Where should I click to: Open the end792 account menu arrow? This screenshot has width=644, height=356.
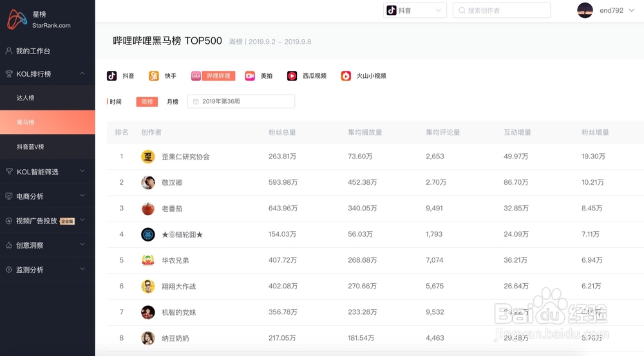[632, 10]
